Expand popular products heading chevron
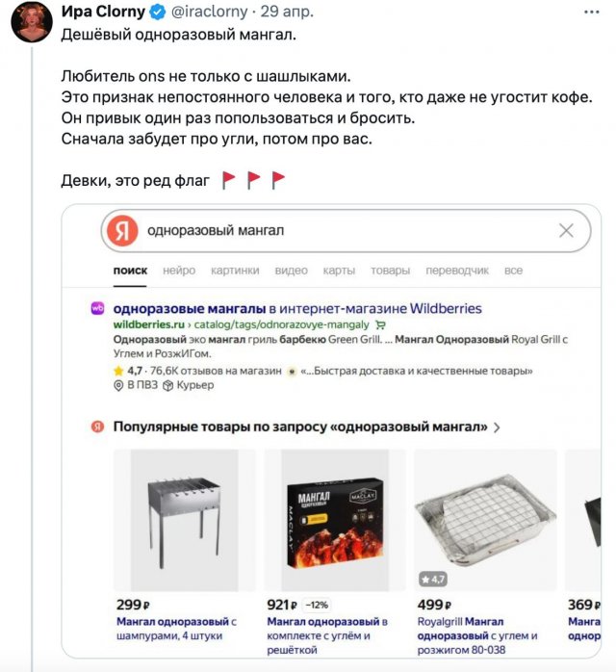Screen dimensions: 616x672 pos(497,426)
